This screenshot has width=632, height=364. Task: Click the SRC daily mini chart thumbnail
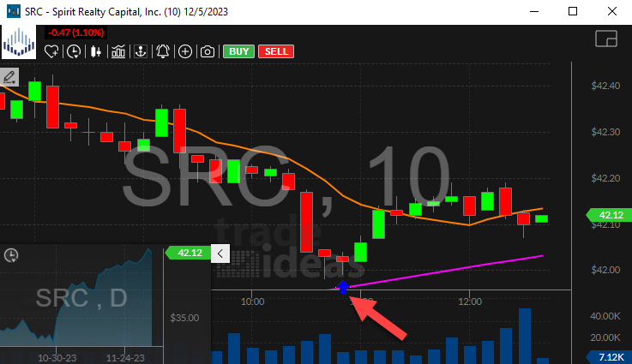coord(81,298)
